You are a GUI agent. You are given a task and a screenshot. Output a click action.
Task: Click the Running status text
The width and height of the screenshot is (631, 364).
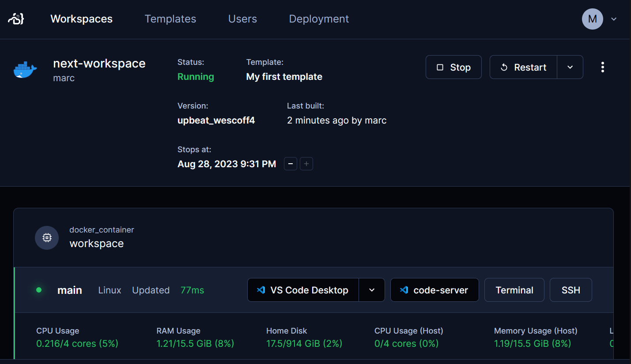pos(196,77)
